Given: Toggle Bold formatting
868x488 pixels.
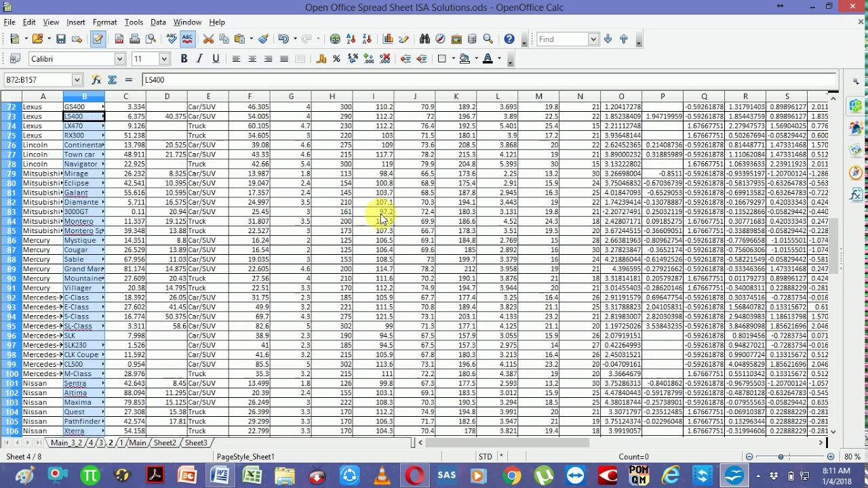Looking at the screenshot, I should (184, 59).
